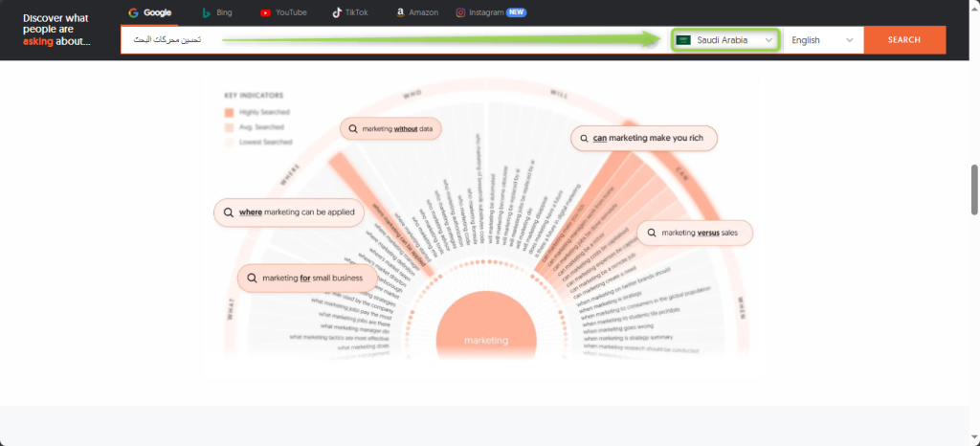Click the Avg. Searched legend swatch
This screenshot has height=446, width=980.
[230, 127]
